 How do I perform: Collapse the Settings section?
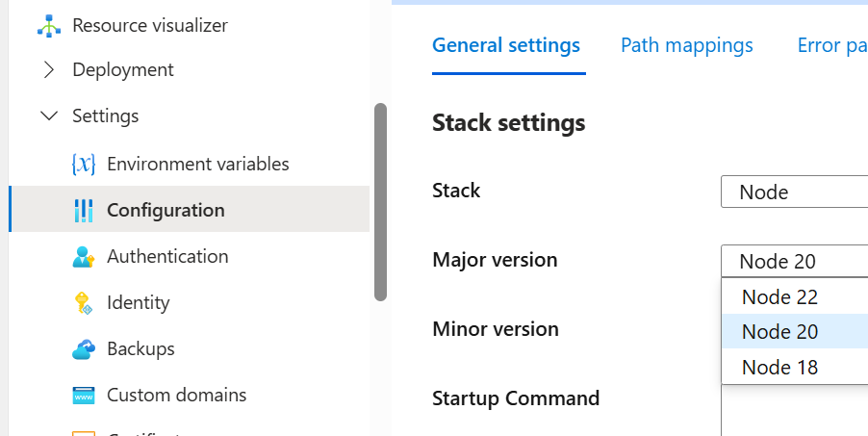pyautogui.click(x=49, y=116)
